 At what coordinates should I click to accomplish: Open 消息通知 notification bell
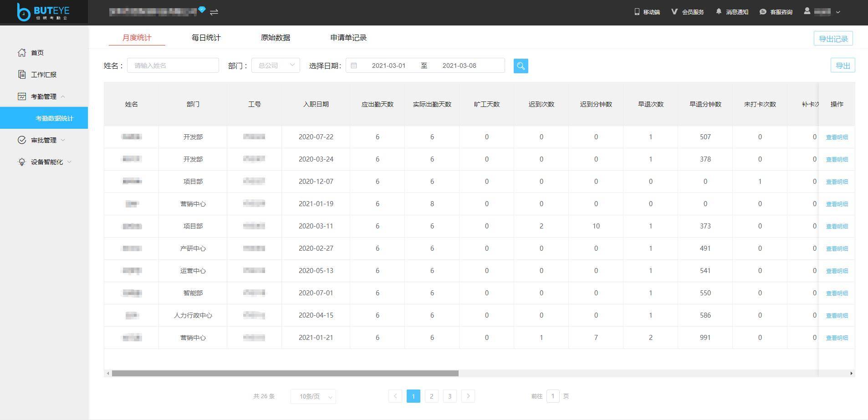coord(718,11)
